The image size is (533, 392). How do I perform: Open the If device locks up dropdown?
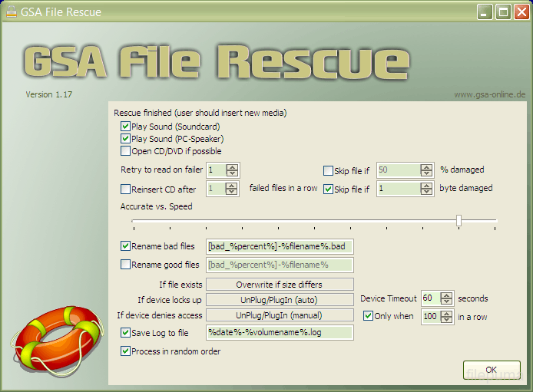click(278, 299)
